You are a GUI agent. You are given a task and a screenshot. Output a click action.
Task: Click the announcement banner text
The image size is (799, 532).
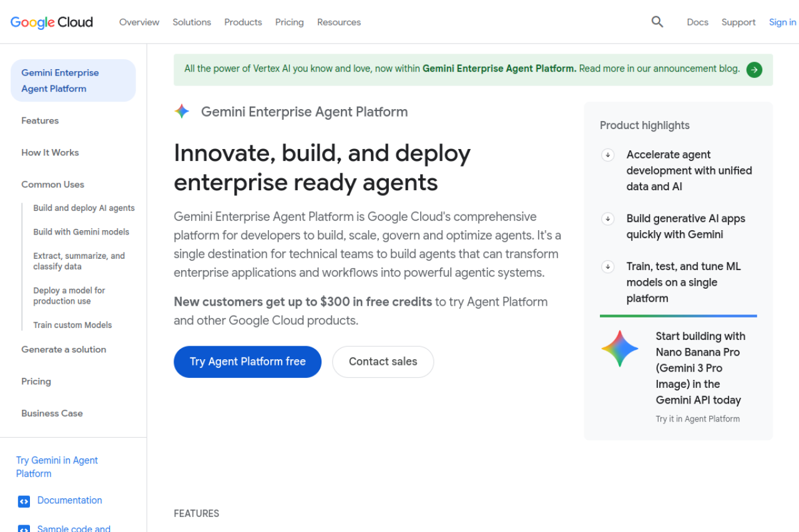[x=462, y=69]
